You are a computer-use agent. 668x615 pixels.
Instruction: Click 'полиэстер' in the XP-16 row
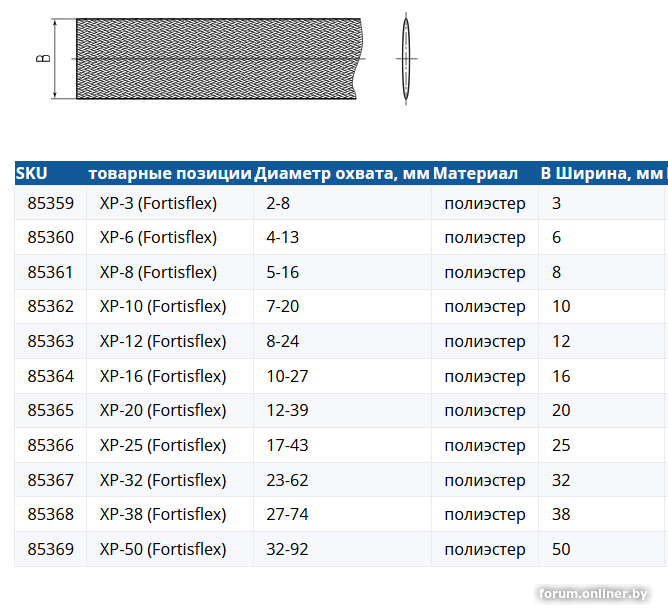485,377
